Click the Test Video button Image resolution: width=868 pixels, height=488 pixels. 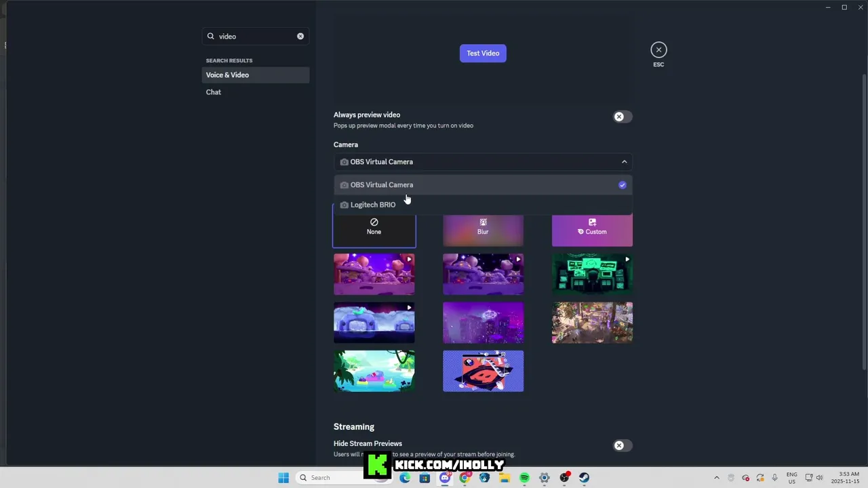click(x=483, y=54)
